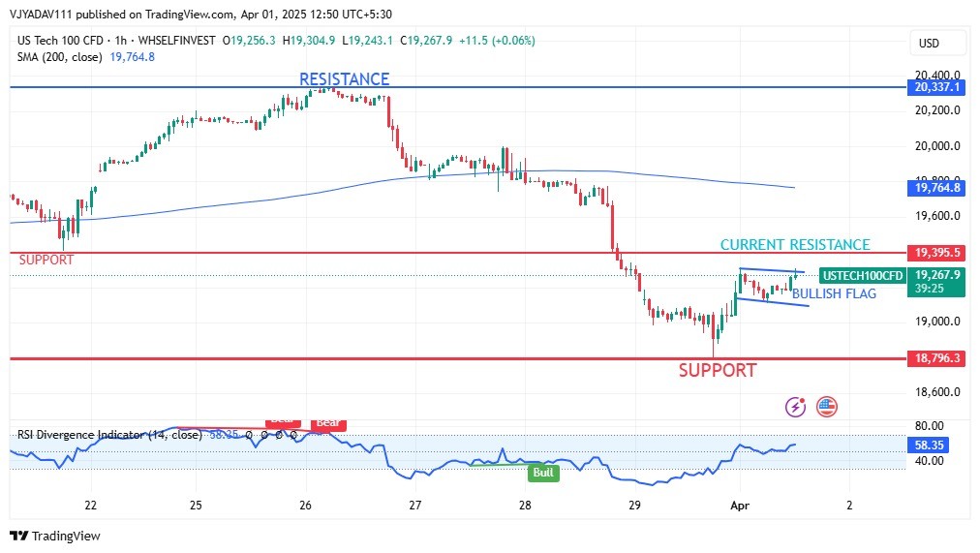Image resolution: width=980 pixels, height=553 pixels.
Task: Click the red Bear divergence marker
Action: (x=326, y=424)
